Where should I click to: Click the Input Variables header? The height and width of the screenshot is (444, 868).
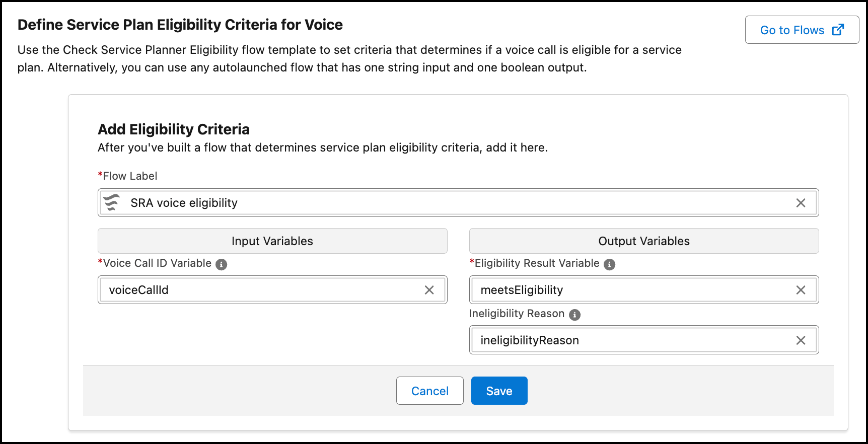272,241
